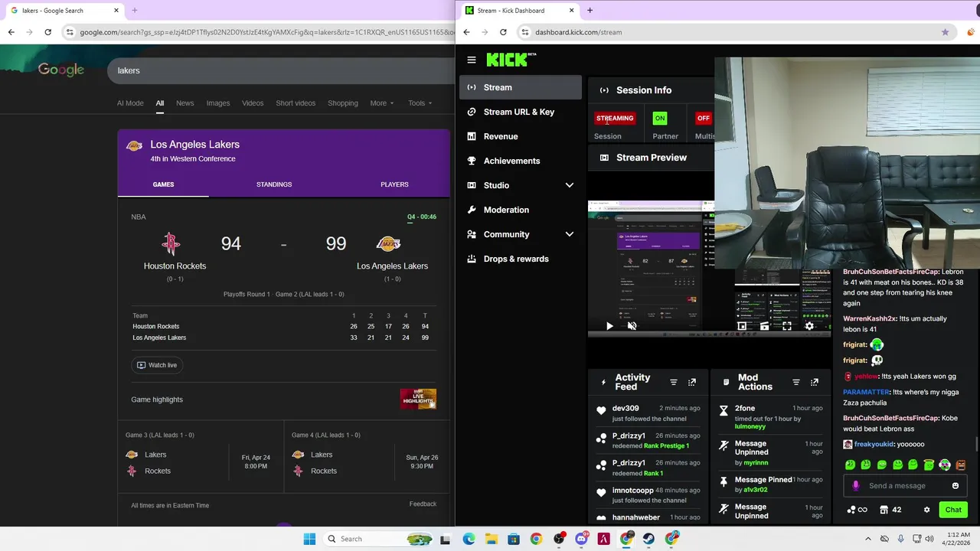Screen dimensions: 980x551
Task: Click Feedback link on Google card
Action: pos(423,504)
